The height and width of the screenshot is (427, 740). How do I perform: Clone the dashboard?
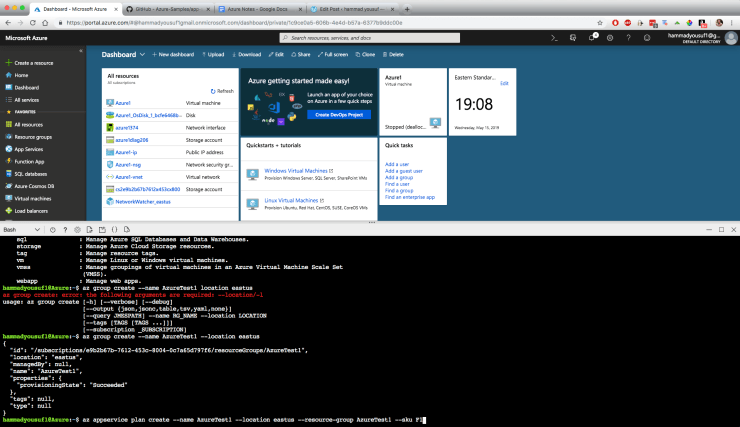point(365,55)
